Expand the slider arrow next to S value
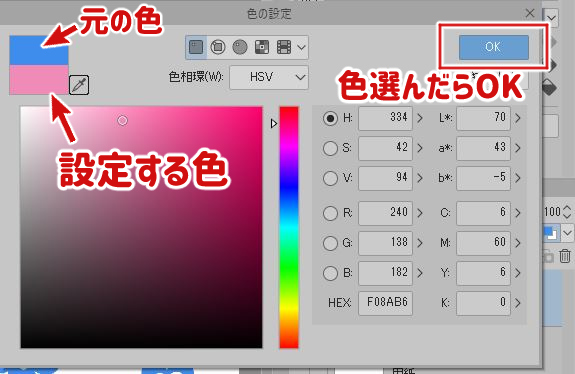575x374 pixels. pyautogui.click(x=420, y=148)
